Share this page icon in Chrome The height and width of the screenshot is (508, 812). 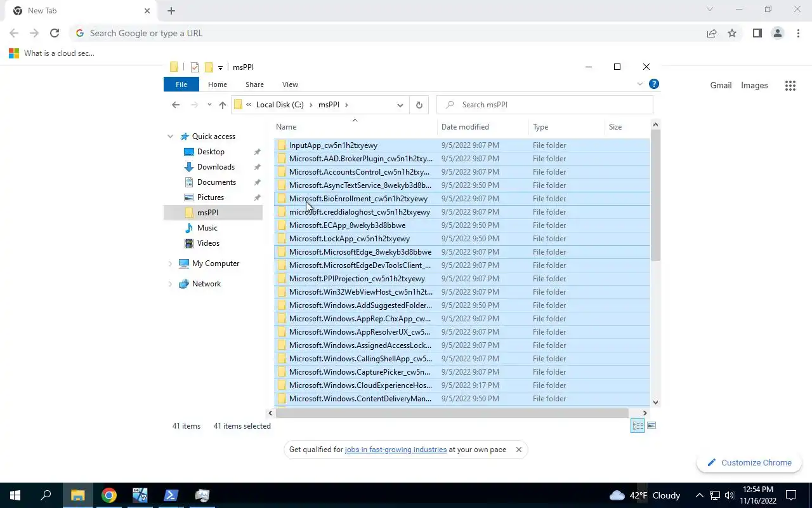pos(712,33)
